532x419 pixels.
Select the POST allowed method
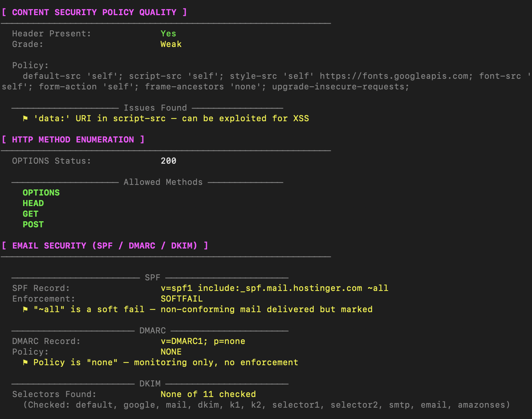tap(33, 225)
